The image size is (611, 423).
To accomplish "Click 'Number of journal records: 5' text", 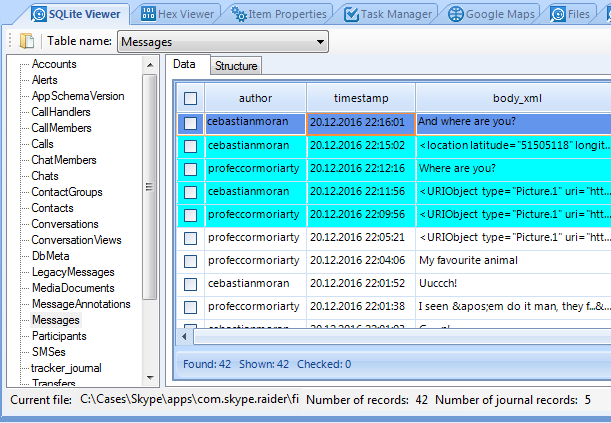I will click(513, 400).
